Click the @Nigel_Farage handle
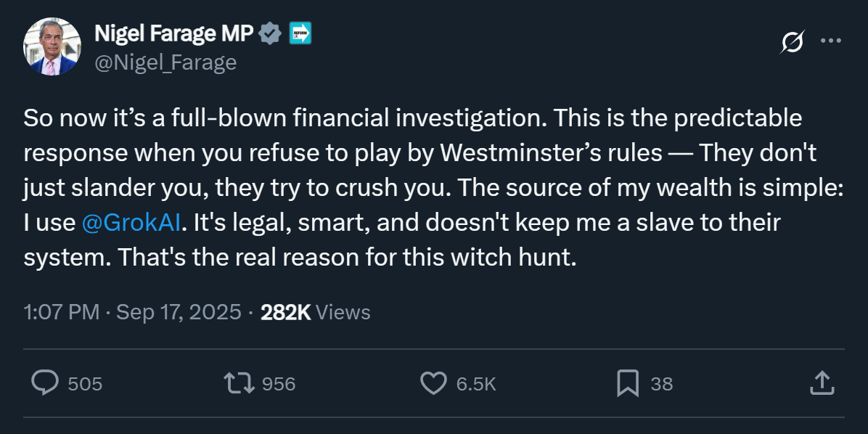The width and height of the screenshot is (868, 434). pos(165,62)
